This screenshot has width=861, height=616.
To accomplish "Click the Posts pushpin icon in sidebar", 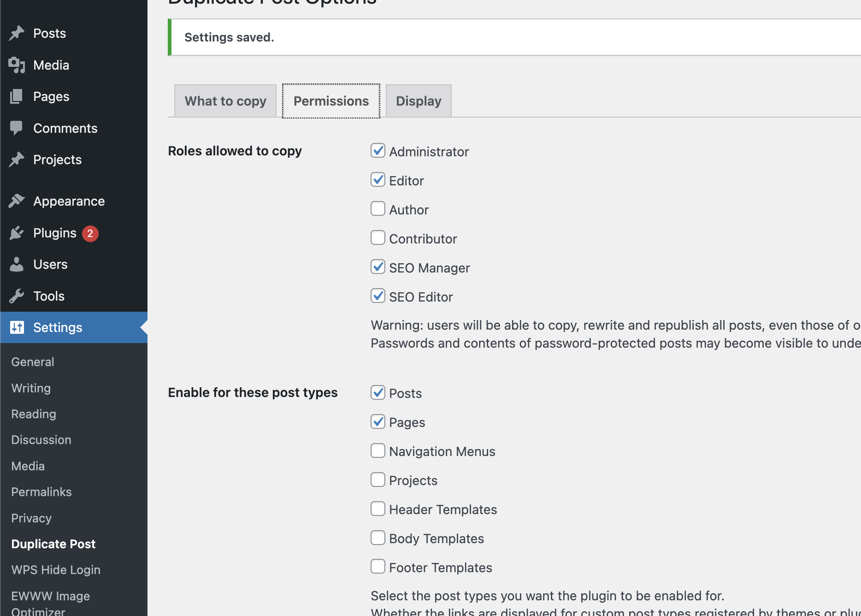I will point(17,33).
